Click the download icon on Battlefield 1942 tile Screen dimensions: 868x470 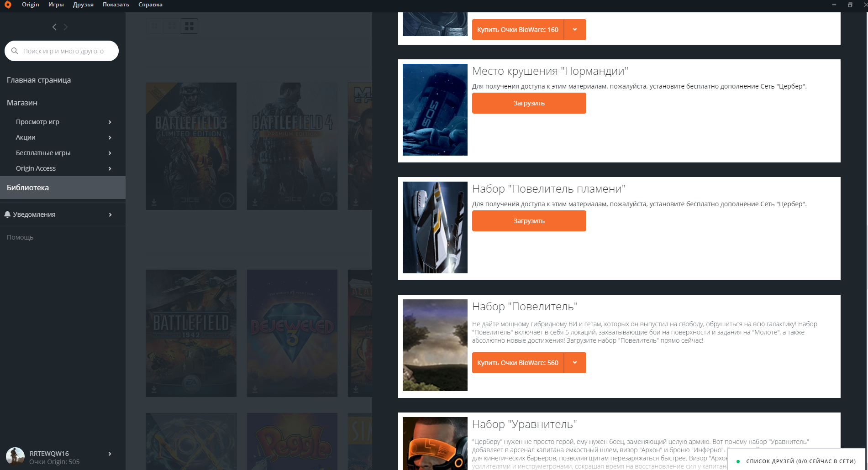(154, 389)
